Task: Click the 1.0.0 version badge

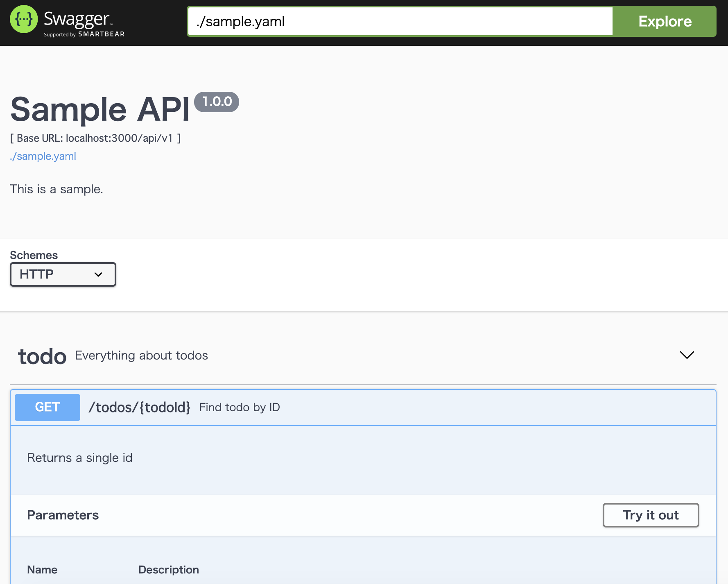Action: (217, 102)
